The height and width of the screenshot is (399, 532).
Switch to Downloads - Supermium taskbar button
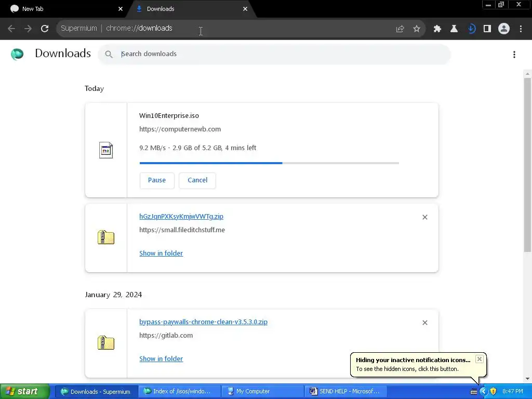coord(96,392)
